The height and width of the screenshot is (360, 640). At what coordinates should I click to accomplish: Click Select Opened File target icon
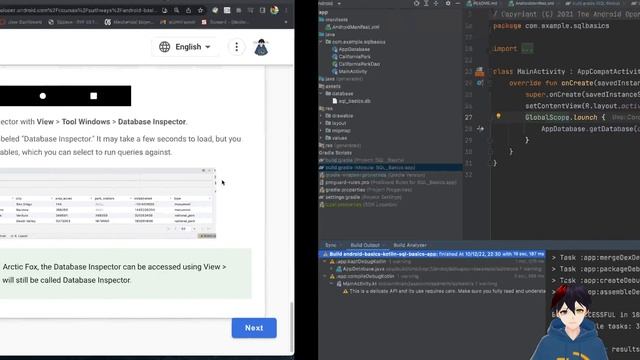point(416,3)
